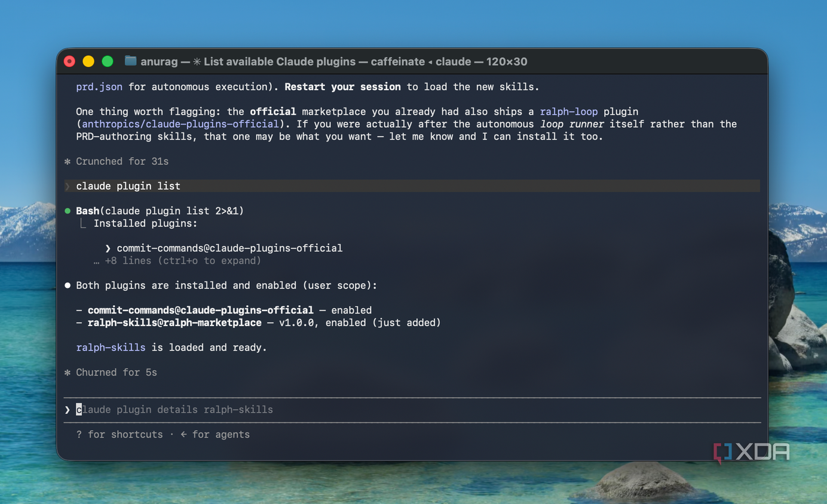Click the purple ralph-loop plugin name
Viewport: 827px width, 504px height.
(569, 112)
